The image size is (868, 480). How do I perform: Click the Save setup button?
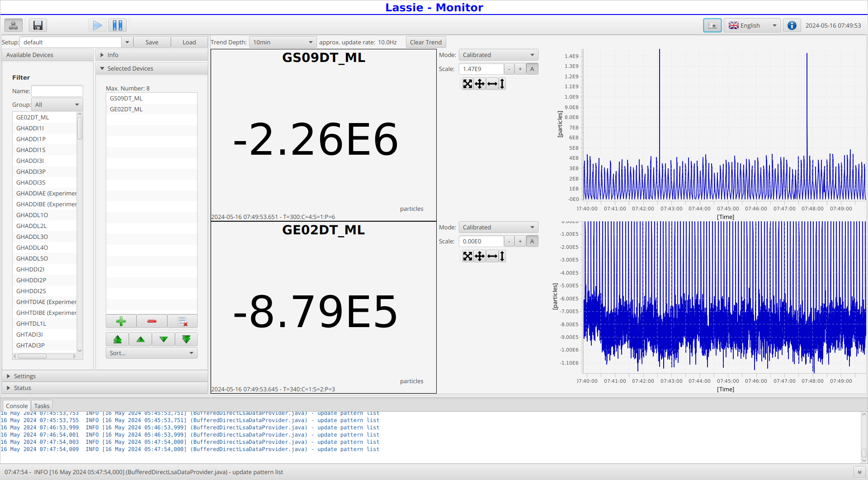click(x=152, y=42)
